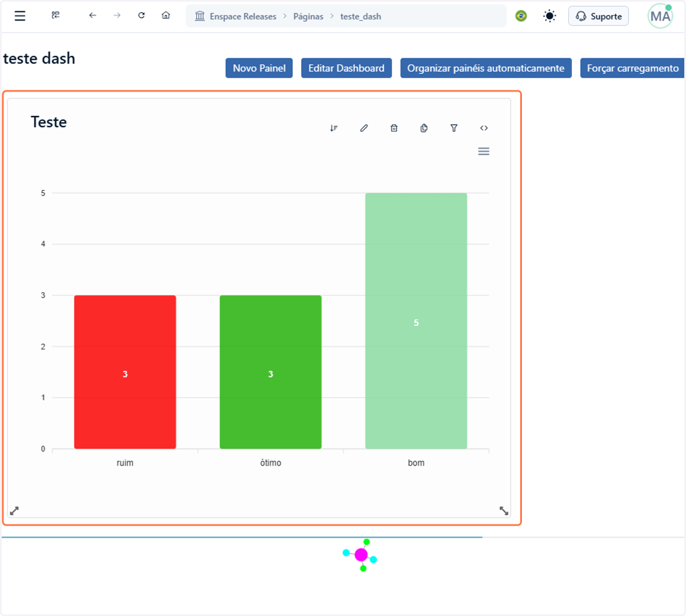View Teste panel code brackets icon
686x616 pixels.
click(484, 128)
